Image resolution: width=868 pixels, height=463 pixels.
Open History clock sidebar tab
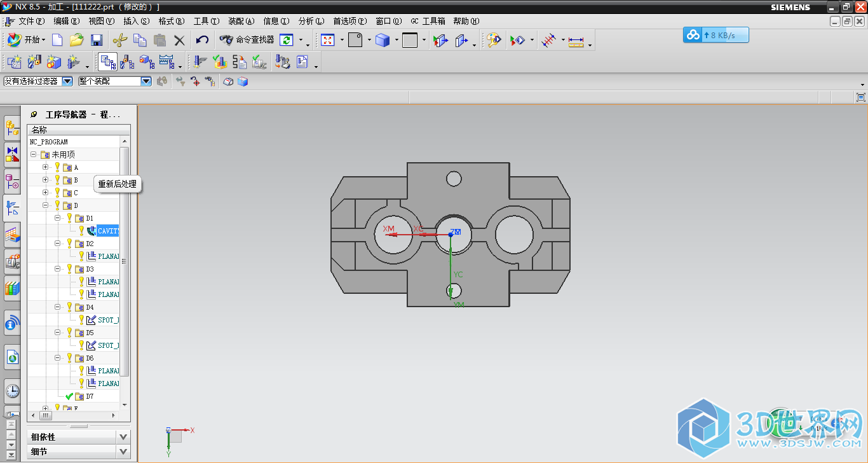[12, 390]
